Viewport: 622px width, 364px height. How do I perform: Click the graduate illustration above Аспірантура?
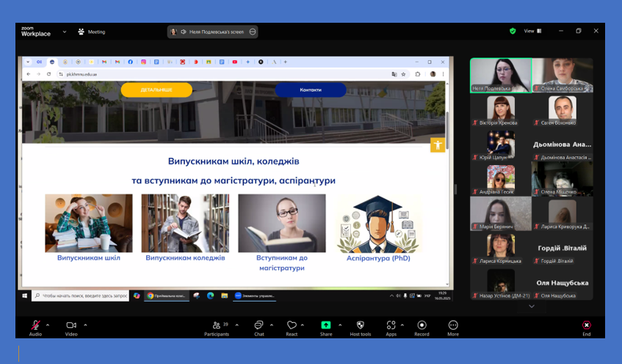378,224
